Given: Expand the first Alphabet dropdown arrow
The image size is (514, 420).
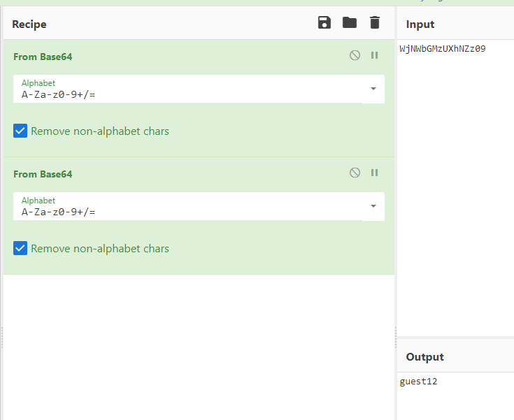Looking at the screenshot, I should click(373, 89).
